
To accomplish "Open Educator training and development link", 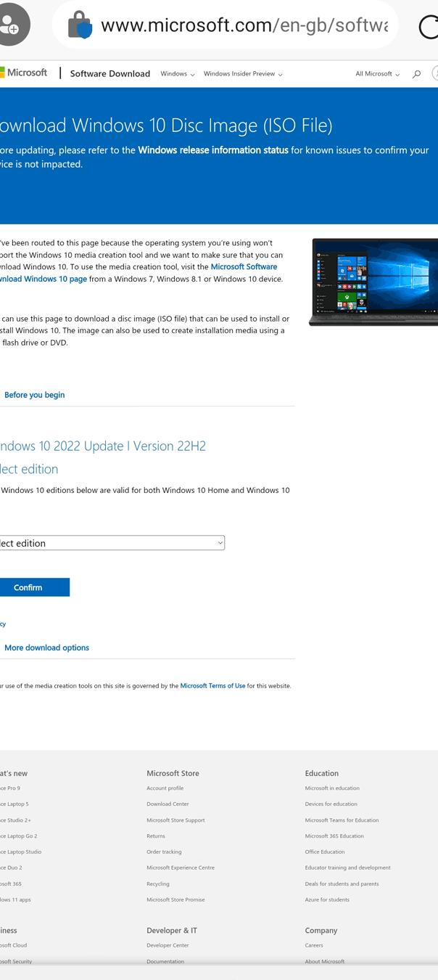I will (x=348, y=868).
